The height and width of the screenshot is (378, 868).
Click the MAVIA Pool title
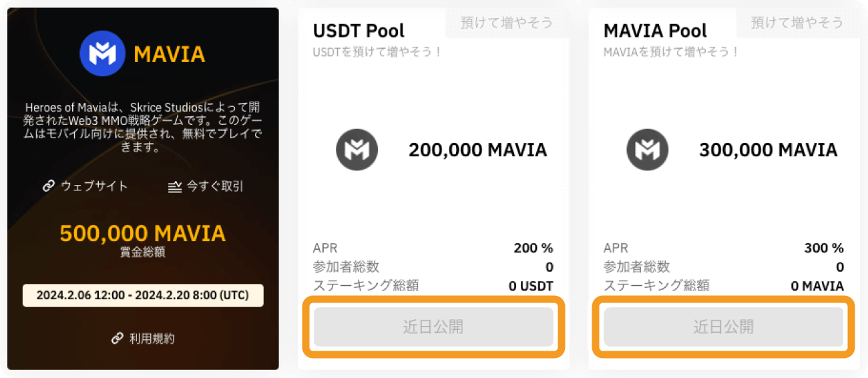655,31
